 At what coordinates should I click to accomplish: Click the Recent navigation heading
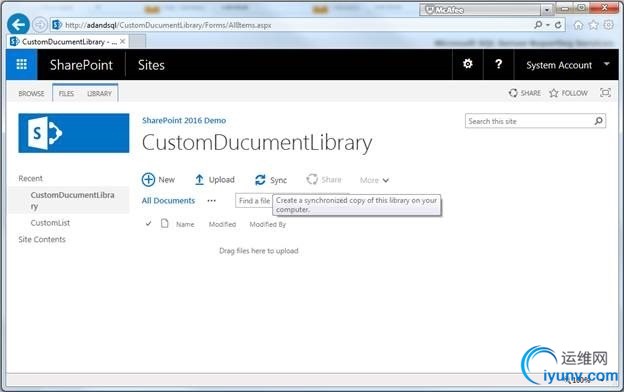[30, 178]
